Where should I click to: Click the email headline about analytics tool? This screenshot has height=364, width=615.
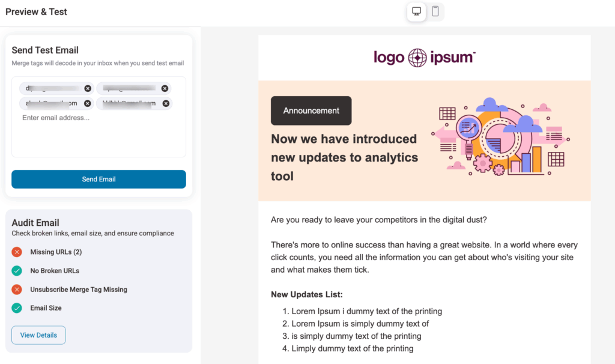pos(344,157)
